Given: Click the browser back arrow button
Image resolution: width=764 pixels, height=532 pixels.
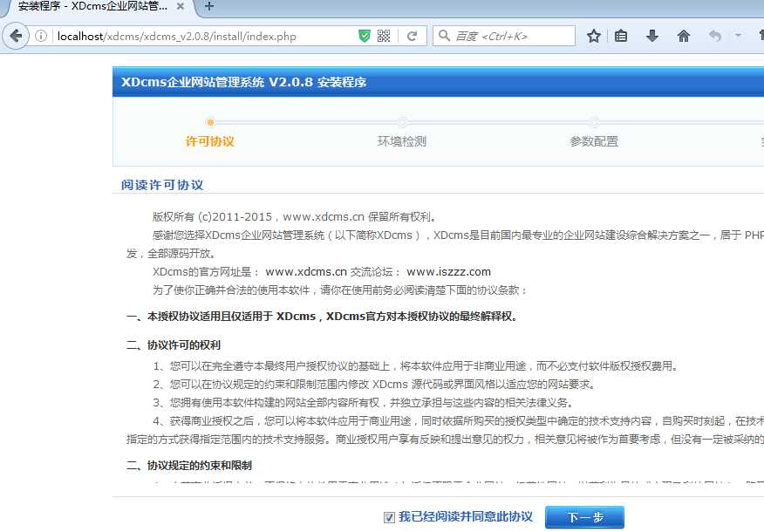Looking at the screenshot, I should point(16,36).
